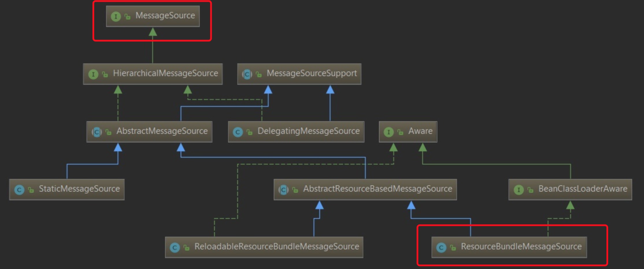This screenshot has width=644, height=269.
Task: Click the public visibility icon on AbstractResourceBasedMessageSource
Action: tap(295, 190)
